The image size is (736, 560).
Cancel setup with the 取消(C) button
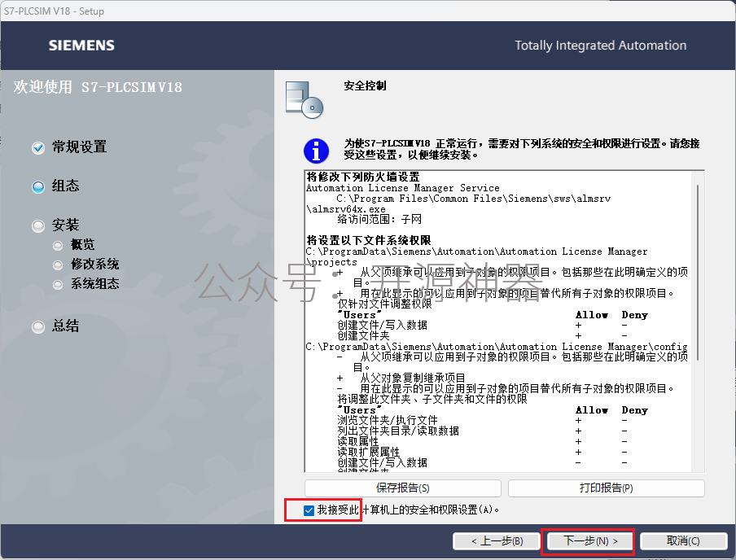click(683, 541)
